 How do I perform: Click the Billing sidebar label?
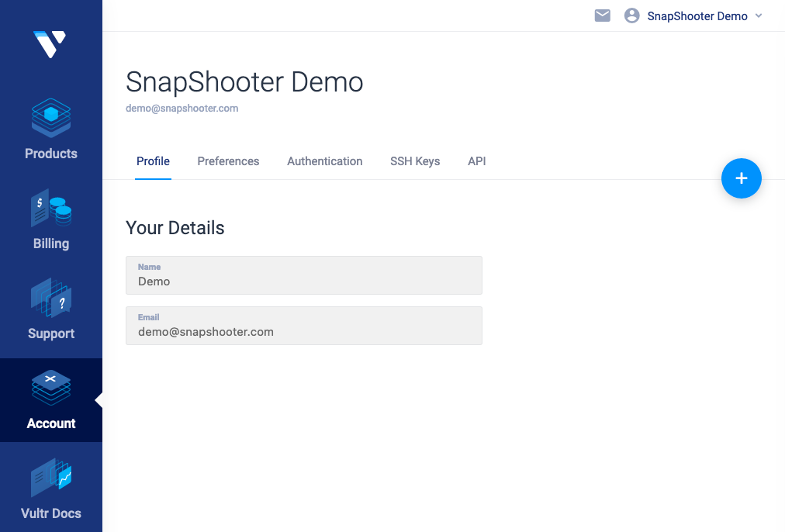(51, 244)
